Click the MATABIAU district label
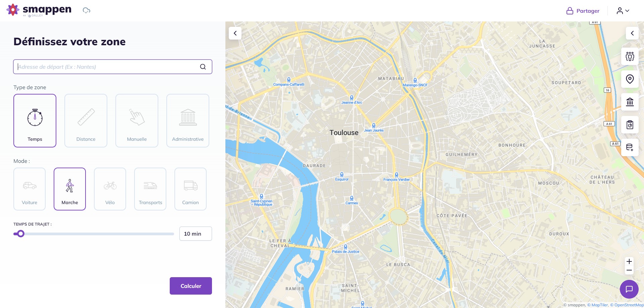 (391, 78)
